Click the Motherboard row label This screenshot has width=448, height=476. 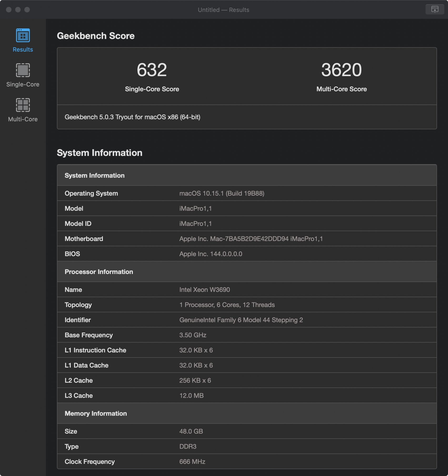[x=84, y=239]
